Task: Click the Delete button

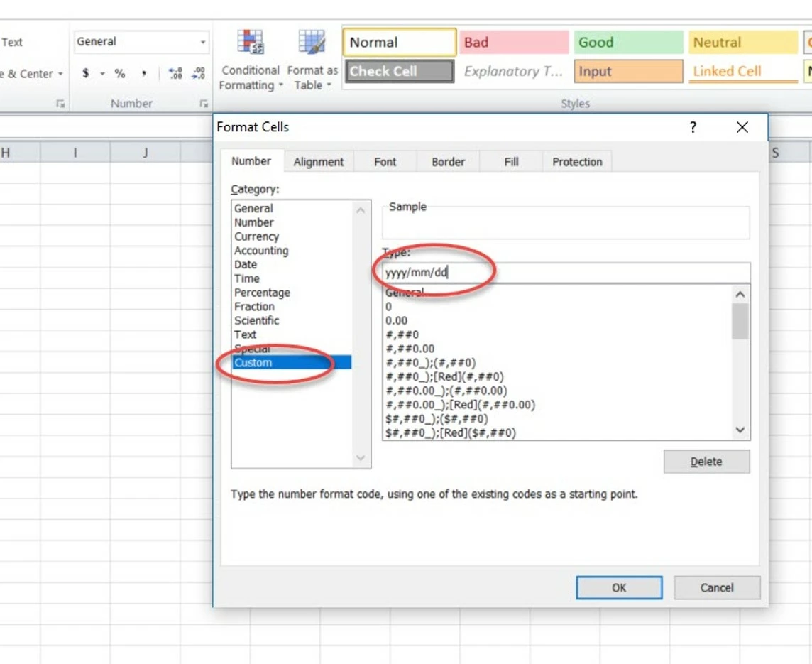Action: pos(706,462)
